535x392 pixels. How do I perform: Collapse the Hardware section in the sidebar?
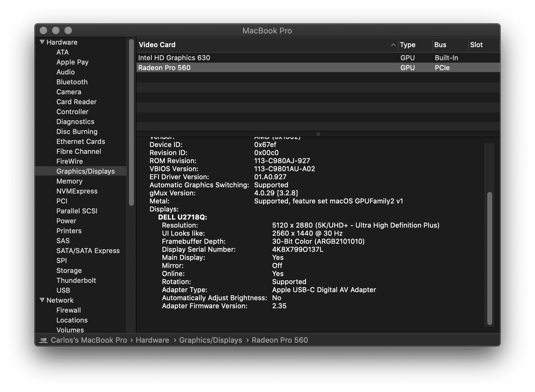tap(42, 42)
